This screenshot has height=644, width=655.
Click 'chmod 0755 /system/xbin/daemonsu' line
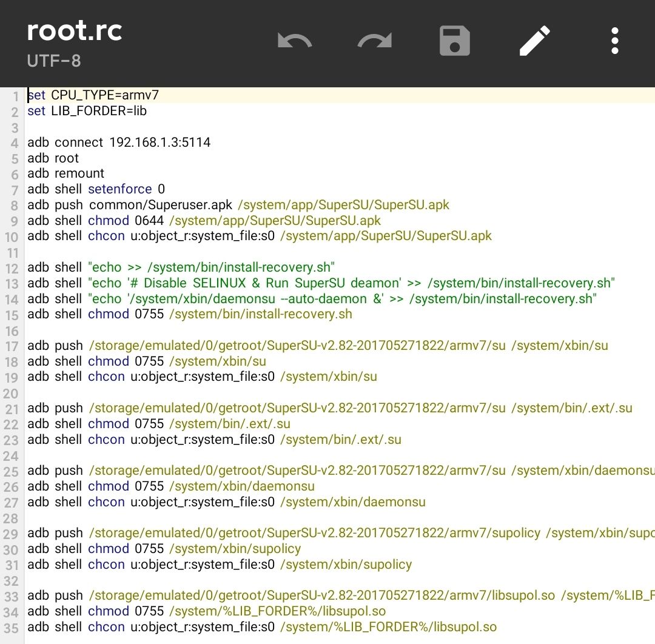pos(171,486)
